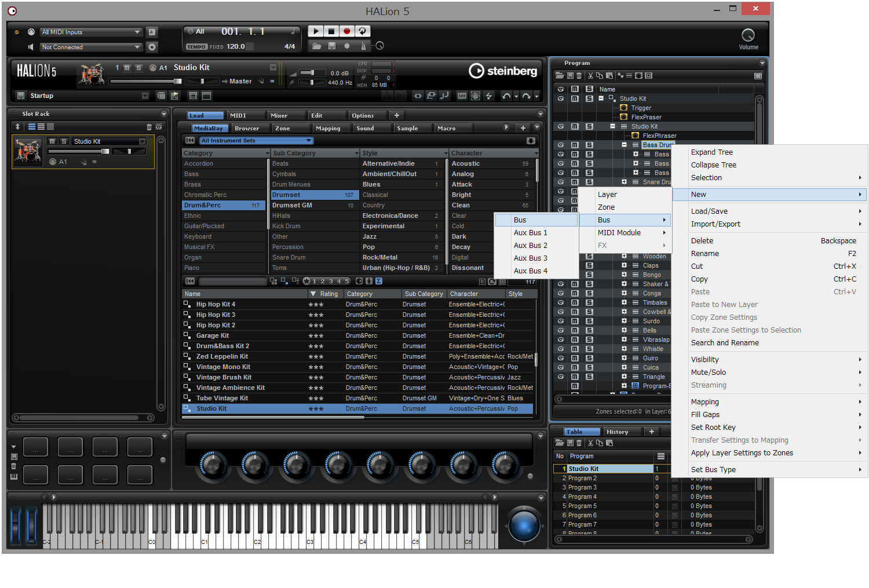Expand the Conga layer tree node
The height and width of the screenshot is (588, 869).
pos(624,293)
